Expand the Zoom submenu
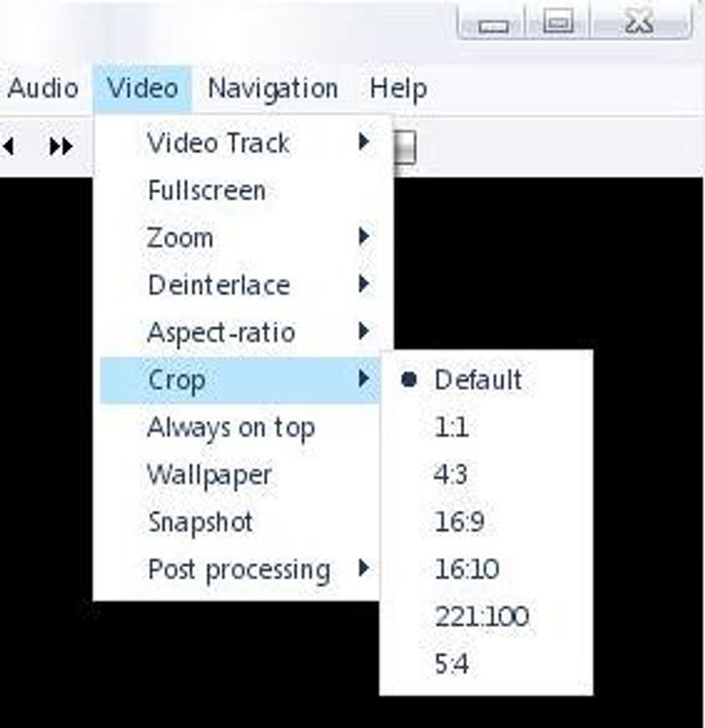Viewport: 705px width, 728px height. click(180, 237)
